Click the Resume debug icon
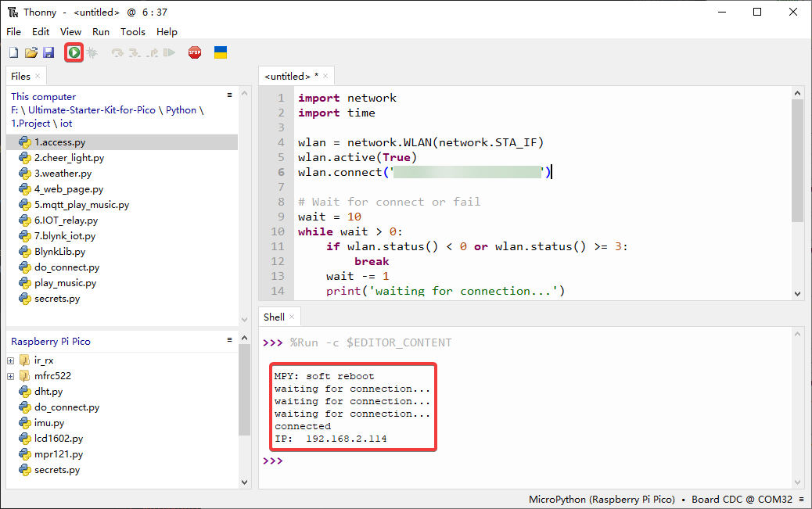812x509 pixels. click(169, 52)
